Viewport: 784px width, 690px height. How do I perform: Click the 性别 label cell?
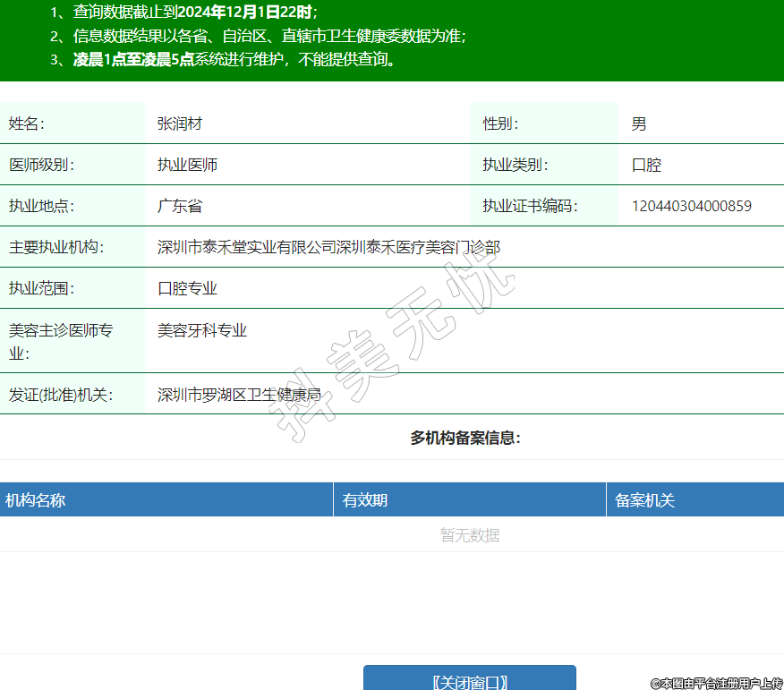click(500, 124)
